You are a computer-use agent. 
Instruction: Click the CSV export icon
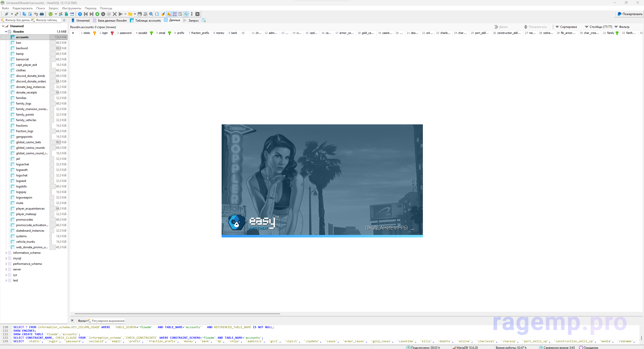pos(66,14)
